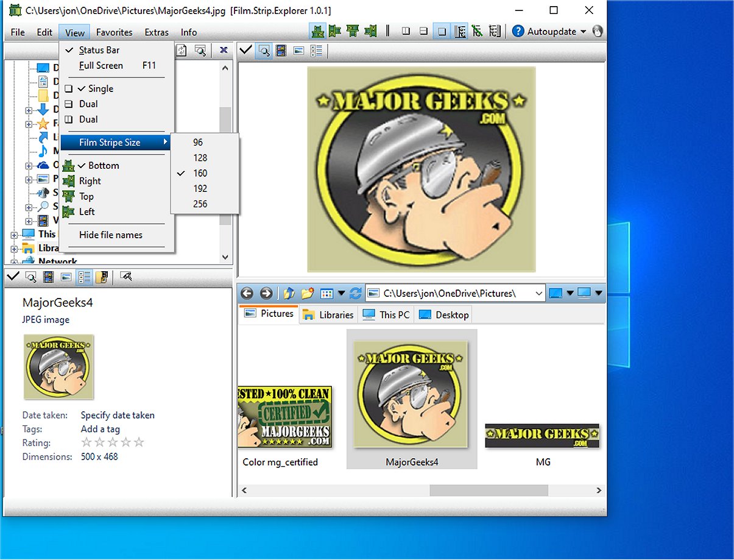Screen dimensions: 734x560
Task: Toggle the Status Bar option
Action: (99, 50)
